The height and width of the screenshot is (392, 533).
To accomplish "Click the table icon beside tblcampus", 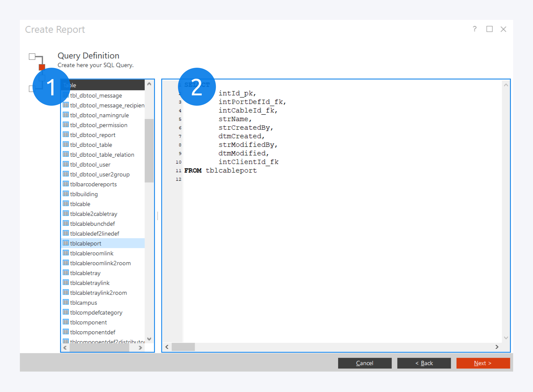I will 66,302.
